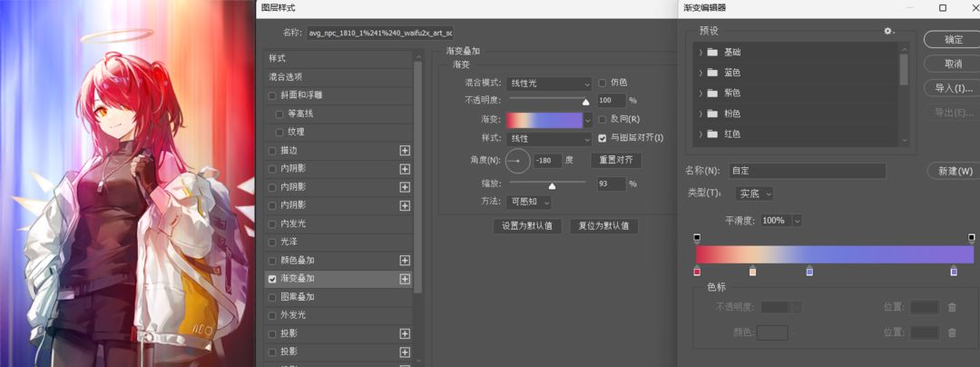Select the left opacity stop marker
This screenshot has width=980, height=367.
pos(697,238)
